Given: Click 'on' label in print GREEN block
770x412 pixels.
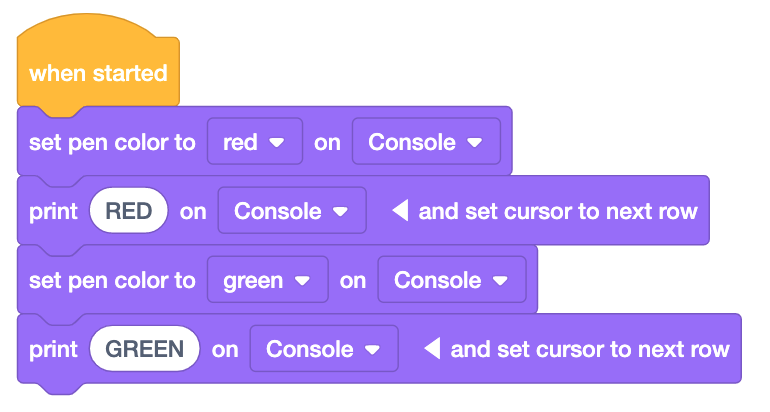Looking at the screenshot, I should click(x=225, y=349).
